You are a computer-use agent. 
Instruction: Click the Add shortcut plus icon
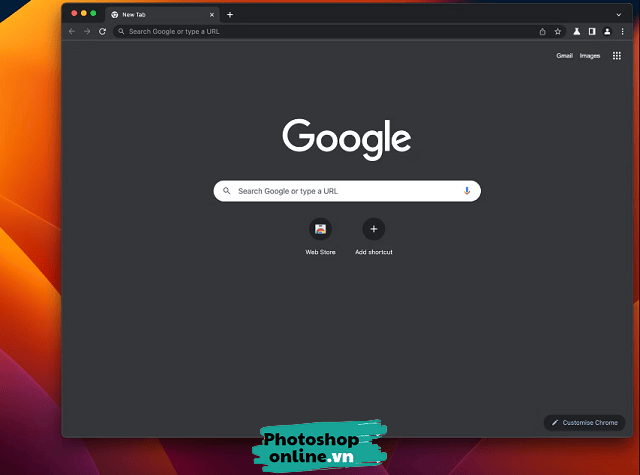point(373,229)
